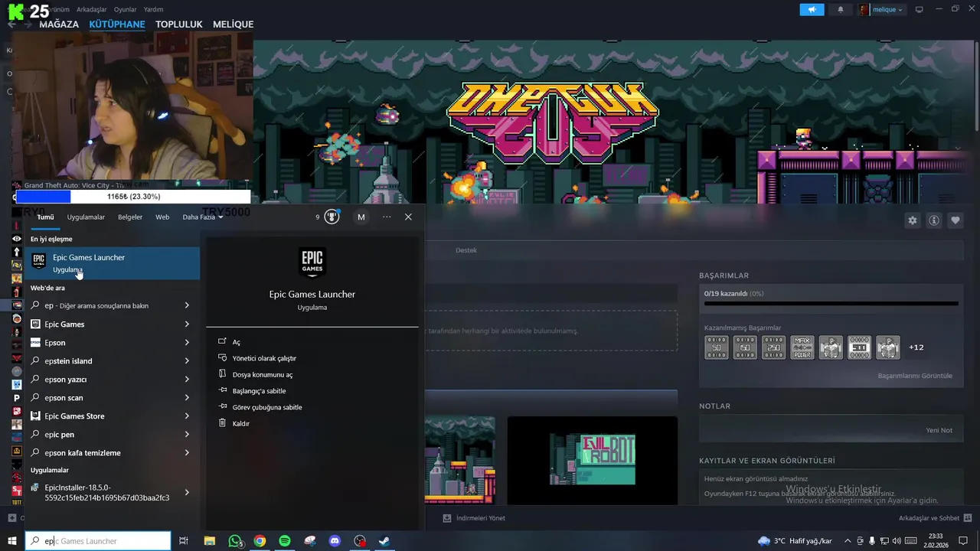Open Task View on taskbar
The width and height of the screenshot is (980, 551).
tap(184, 541)
